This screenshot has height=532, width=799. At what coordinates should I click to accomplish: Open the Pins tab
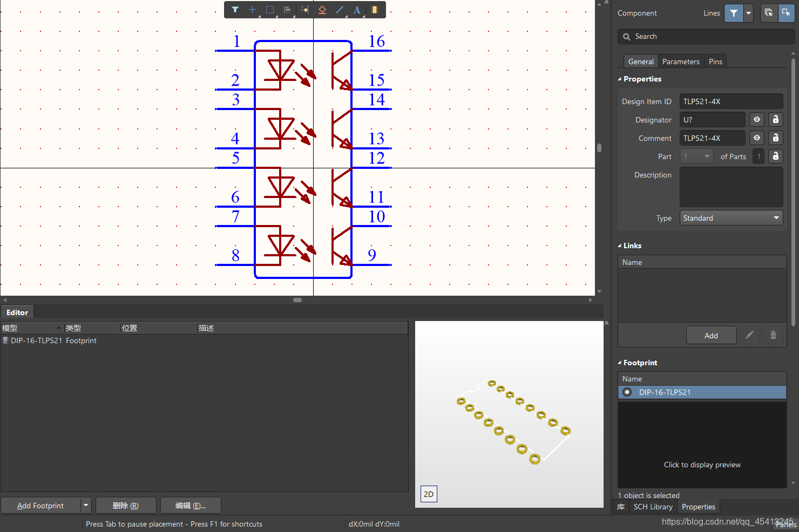pos(715,62)
